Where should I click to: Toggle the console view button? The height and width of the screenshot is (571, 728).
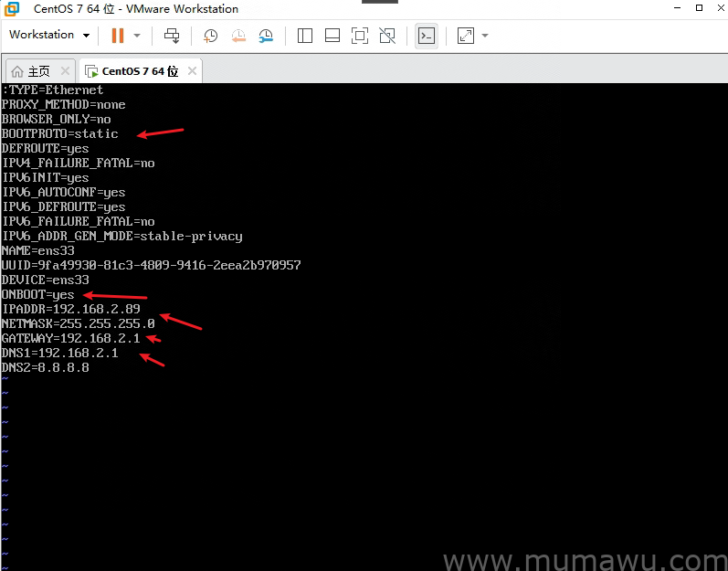pyautogui.click(x=427, y=36)
